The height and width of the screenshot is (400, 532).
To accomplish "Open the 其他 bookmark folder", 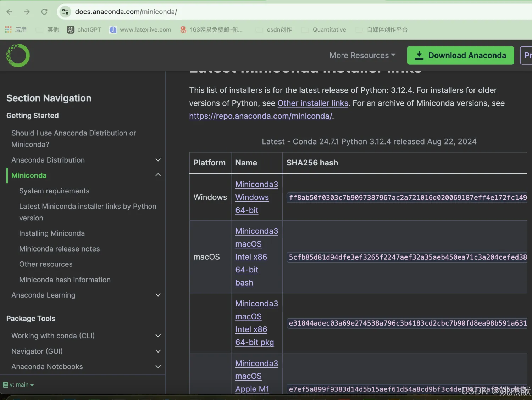I will (48, 30).
